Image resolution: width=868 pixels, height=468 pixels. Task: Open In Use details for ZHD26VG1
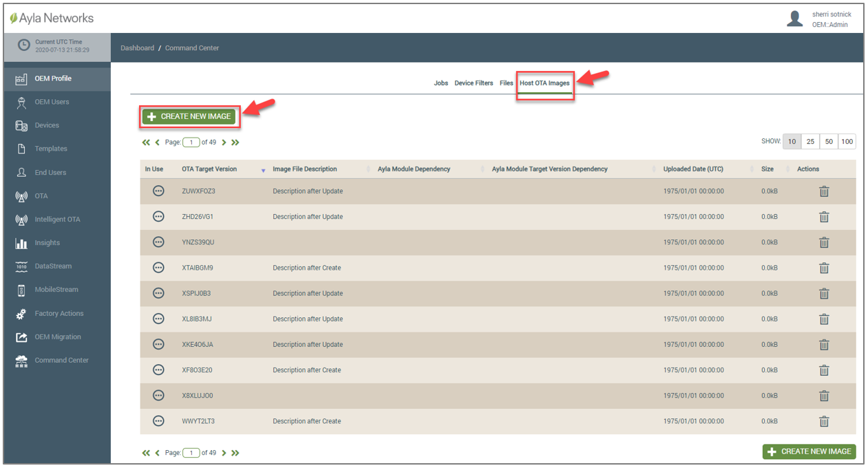point(158,216)
